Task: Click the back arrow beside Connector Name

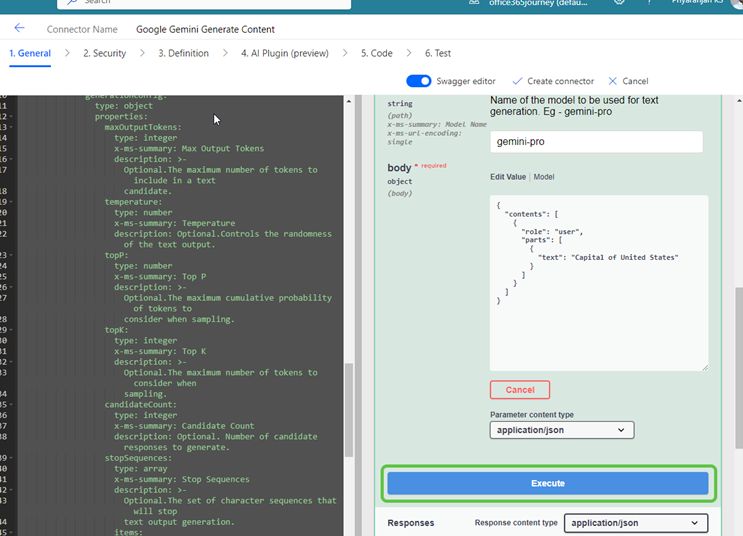Action: (x=19, y=29)
